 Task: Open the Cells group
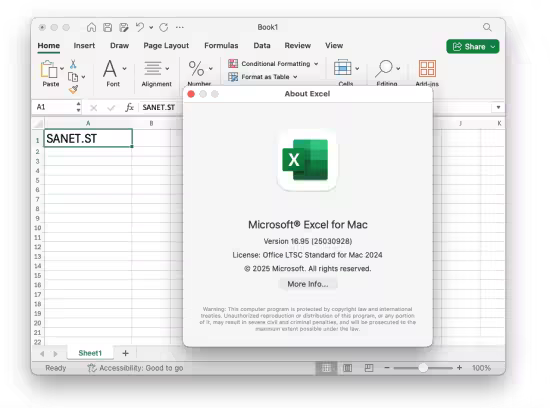346,73
